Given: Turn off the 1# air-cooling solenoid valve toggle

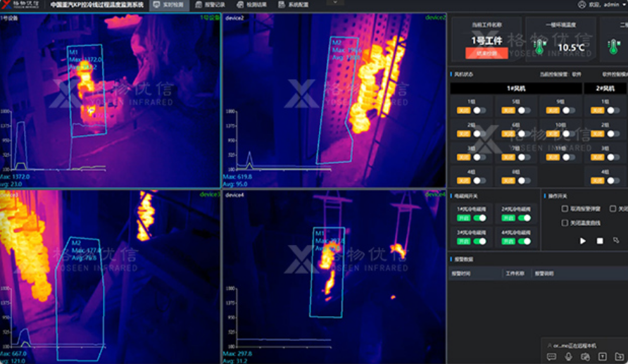Looking at the screenshot, I should [x=479, y=218].
